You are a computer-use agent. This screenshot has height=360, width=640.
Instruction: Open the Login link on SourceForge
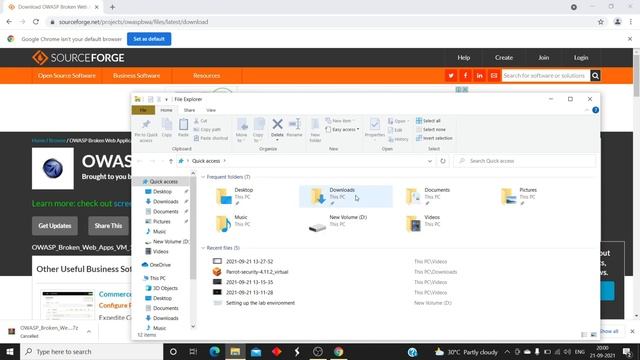coord(581,58)
